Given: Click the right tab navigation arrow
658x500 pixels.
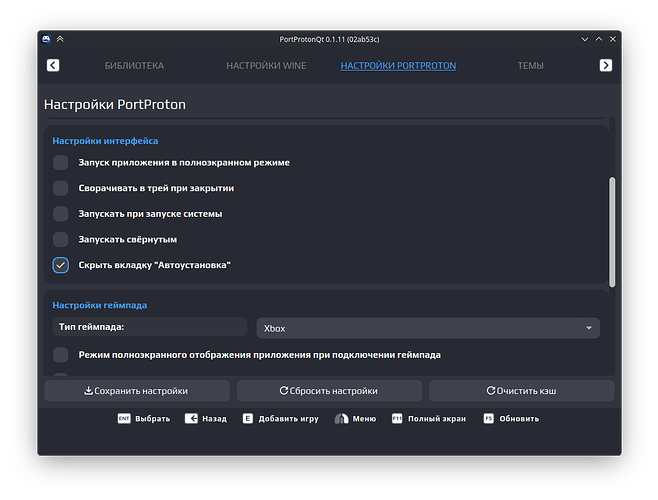Looking at the screenshot, I should coord(606,65).
